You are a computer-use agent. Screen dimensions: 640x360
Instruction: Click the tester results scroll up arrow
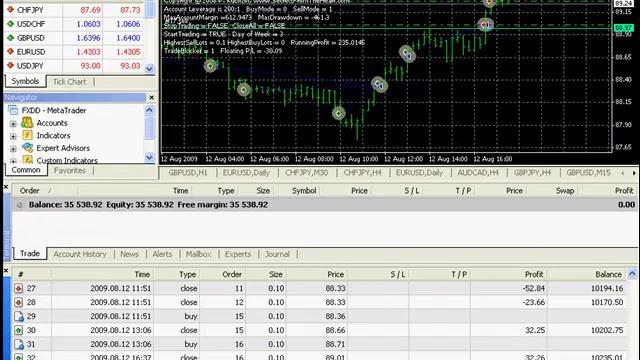pyautogui.click(x=632, y=273)
